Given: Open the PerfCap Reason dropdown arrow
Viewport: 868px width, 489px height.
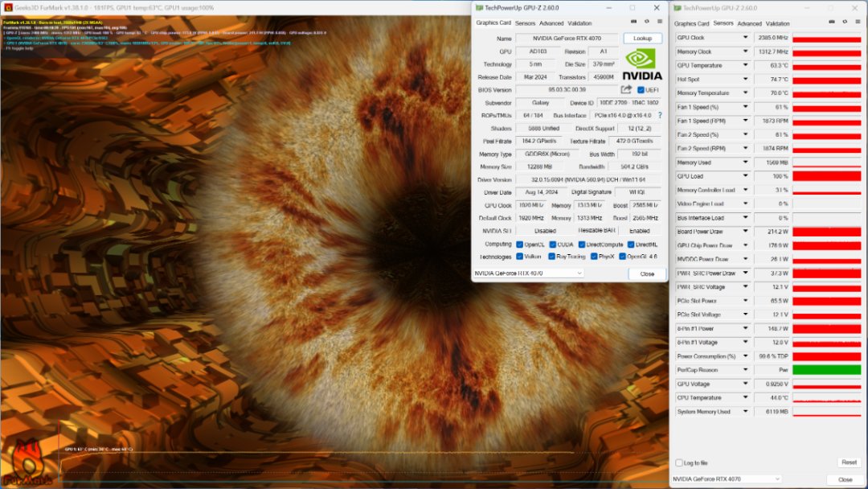Looking at the screenshot, I should point(745,370).
